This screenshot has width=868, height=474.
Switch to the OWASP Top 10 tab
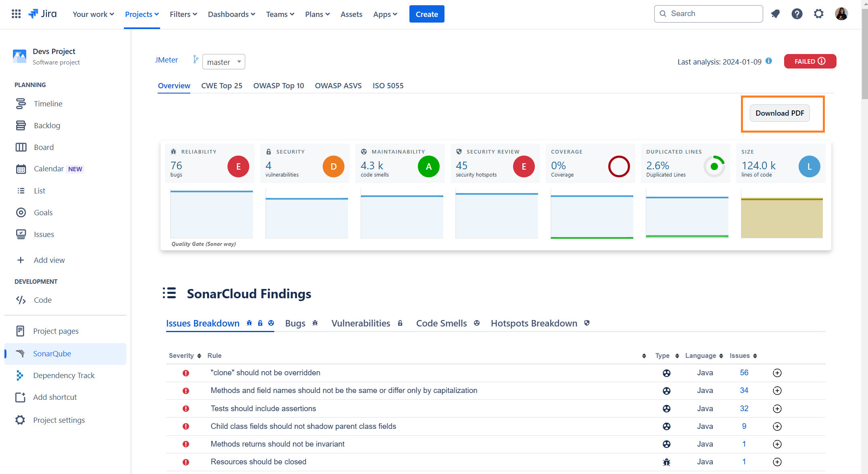tap(279, 85)
